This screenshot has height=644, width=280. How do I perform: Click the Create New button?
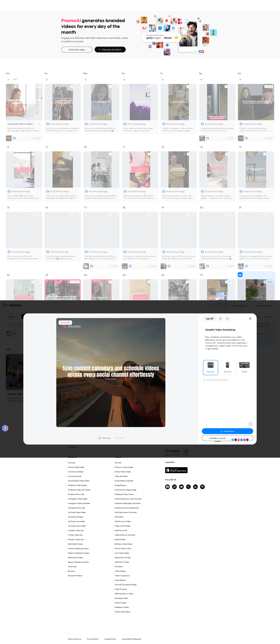(216, 306)
